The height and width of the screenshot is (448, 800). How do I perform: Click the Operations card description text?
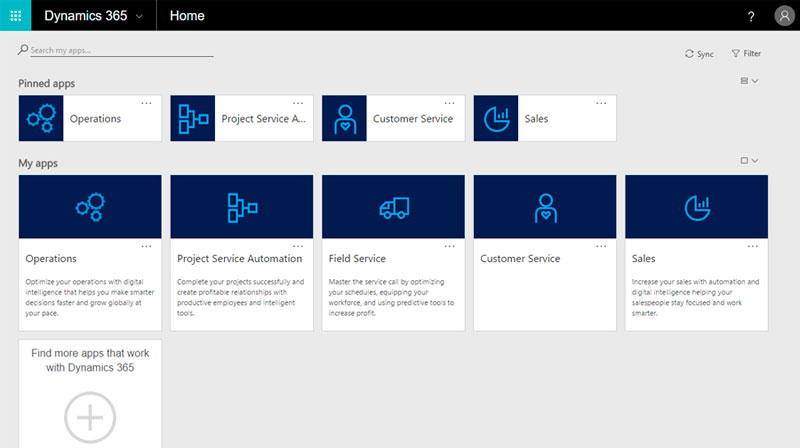tap(90, 297)
